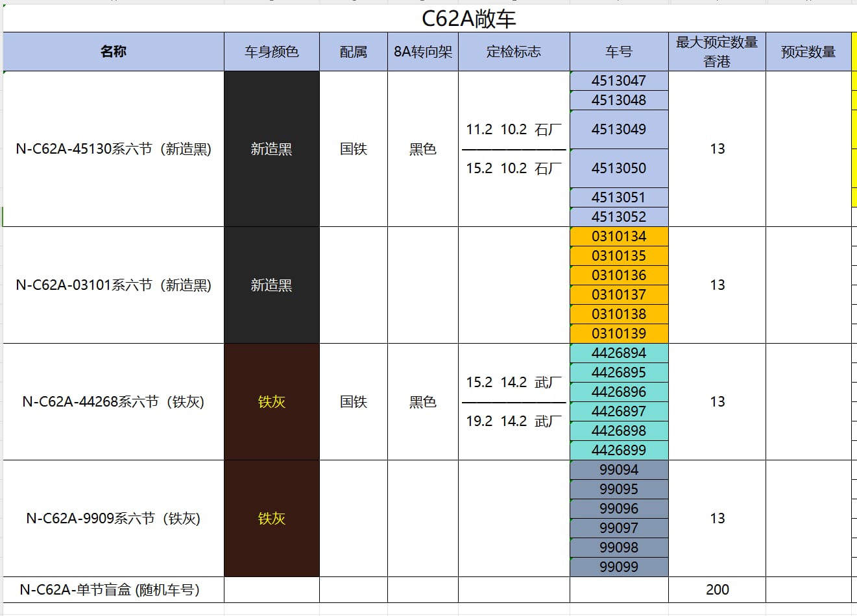Click inspection mark '15.2 10.2 石厂'
This screenshot has width=857, height=616.
[x=514, y=169]
